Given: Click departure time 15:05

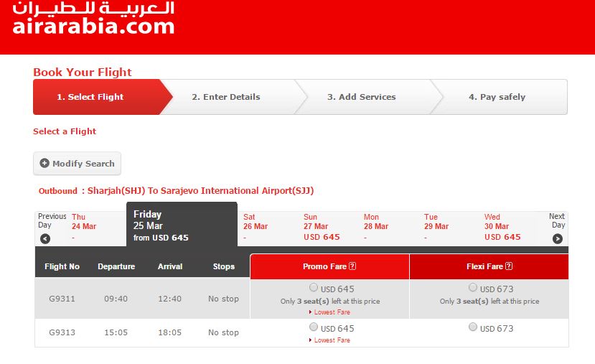Looking at the screenshot, I should pos(116,332).
